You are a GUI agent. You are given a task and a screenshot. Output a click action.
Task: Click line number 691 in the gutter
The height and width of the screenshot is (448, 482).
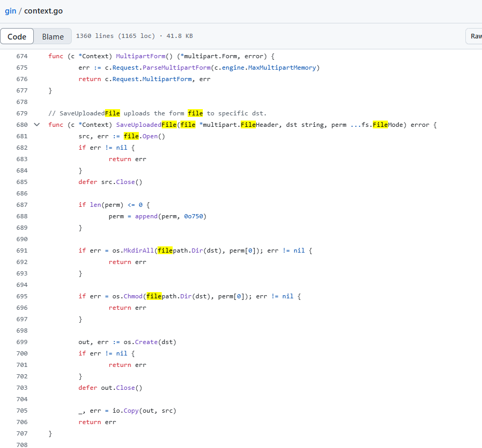point(22,251)
